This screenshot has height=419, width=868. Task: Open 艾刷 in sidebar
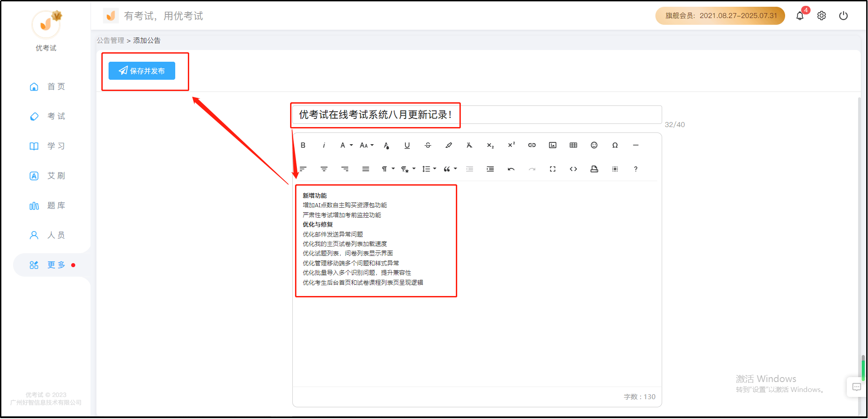(x=47, y=176)
